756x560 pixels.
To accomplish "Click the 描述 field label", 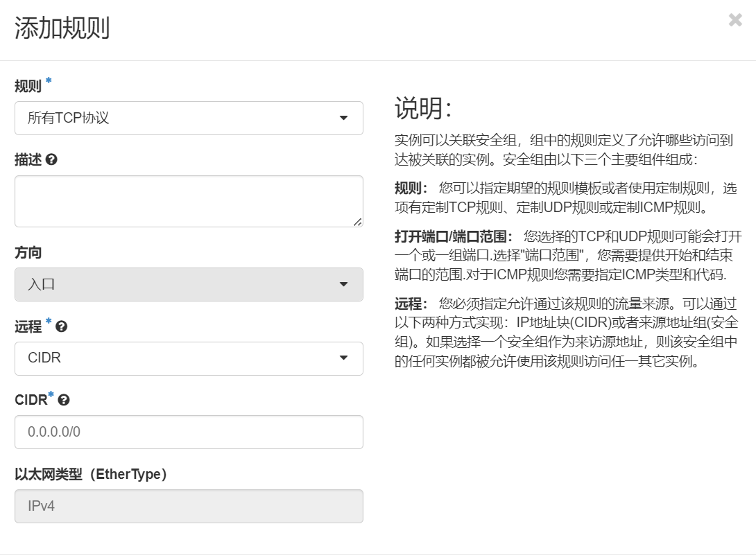I will [28, 160].
